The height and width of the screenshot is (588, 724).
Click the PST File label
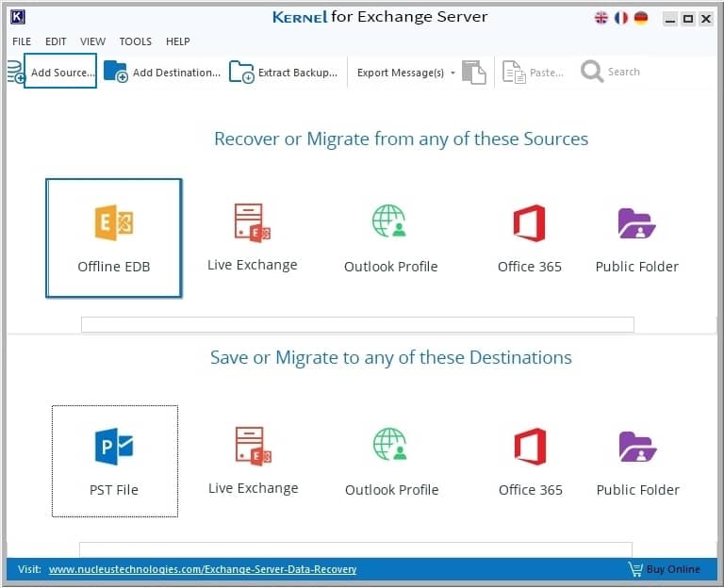tap(114, 490)
